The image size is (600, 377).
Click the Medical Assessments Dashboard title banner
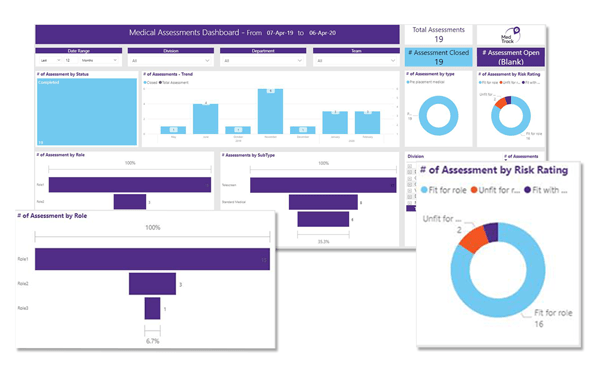(217, 34)
